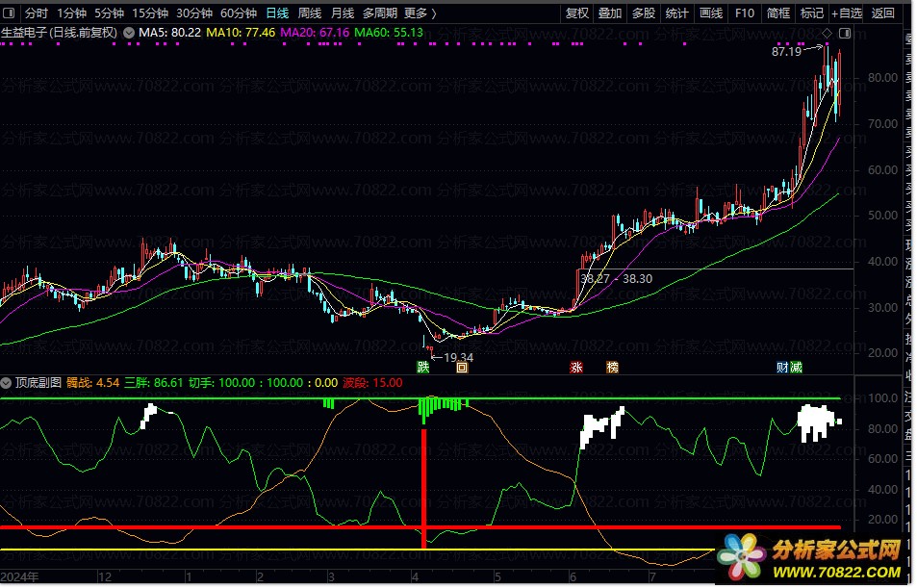Viewport: 917px width, 588px height.
Task: Click the 38.27 - 38.30 gap label
Action: pyautogui.click(x=617, y=279)
